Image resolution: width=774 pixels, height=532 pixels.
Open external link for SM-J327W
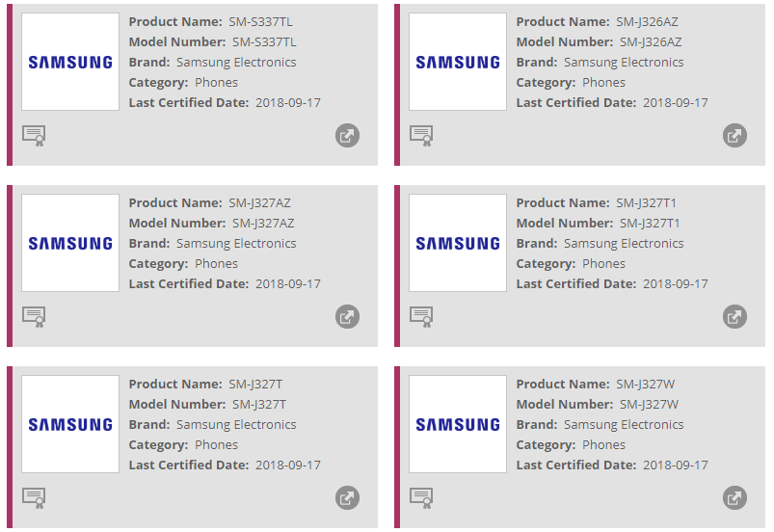[734, 497]
